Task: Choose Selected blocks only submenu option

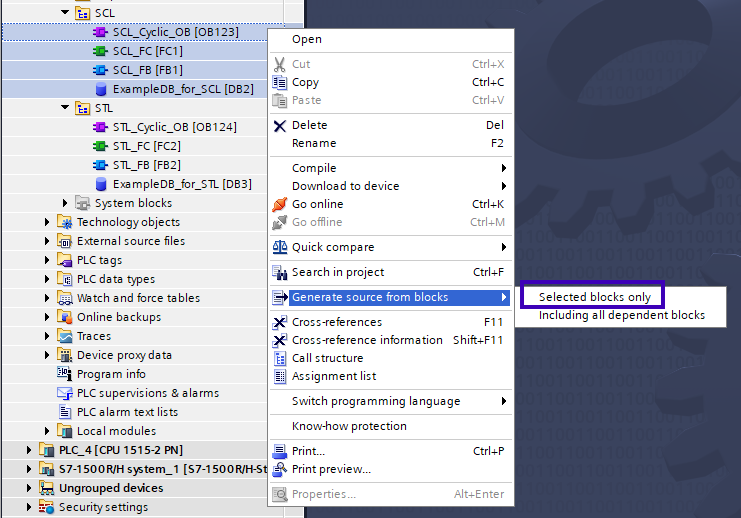Action: click(594, 297)
